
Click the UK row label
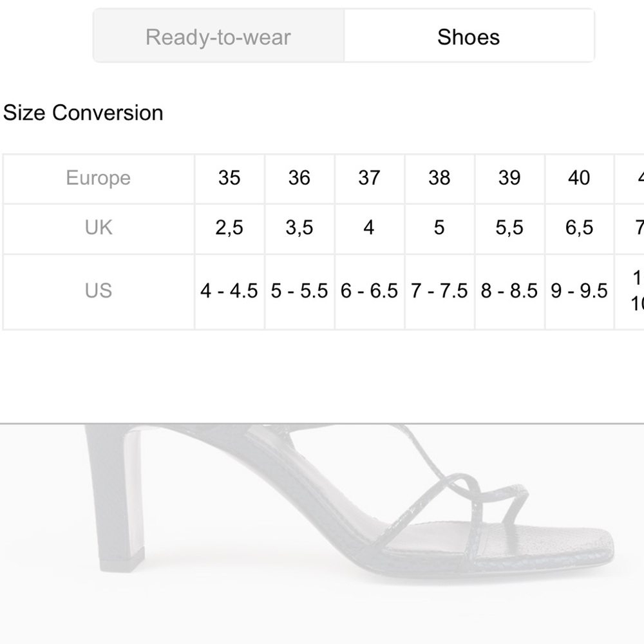[99, 227]
